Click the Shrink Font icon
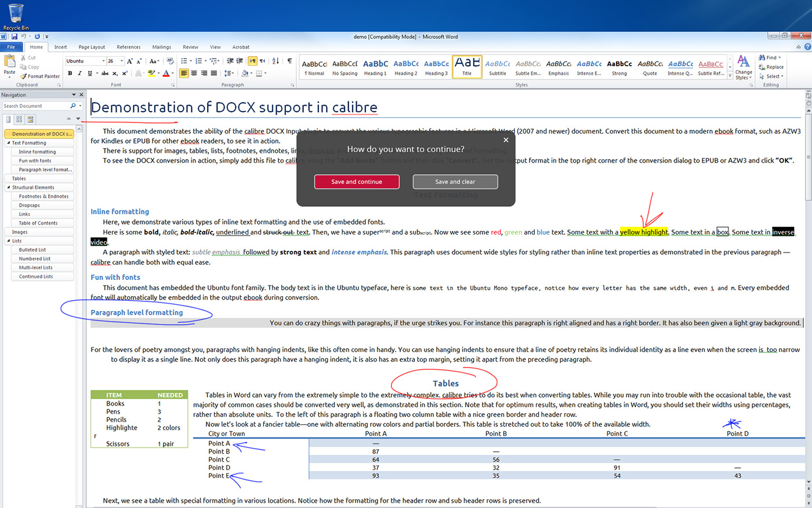Screen dimensions: 812x508 139,61
